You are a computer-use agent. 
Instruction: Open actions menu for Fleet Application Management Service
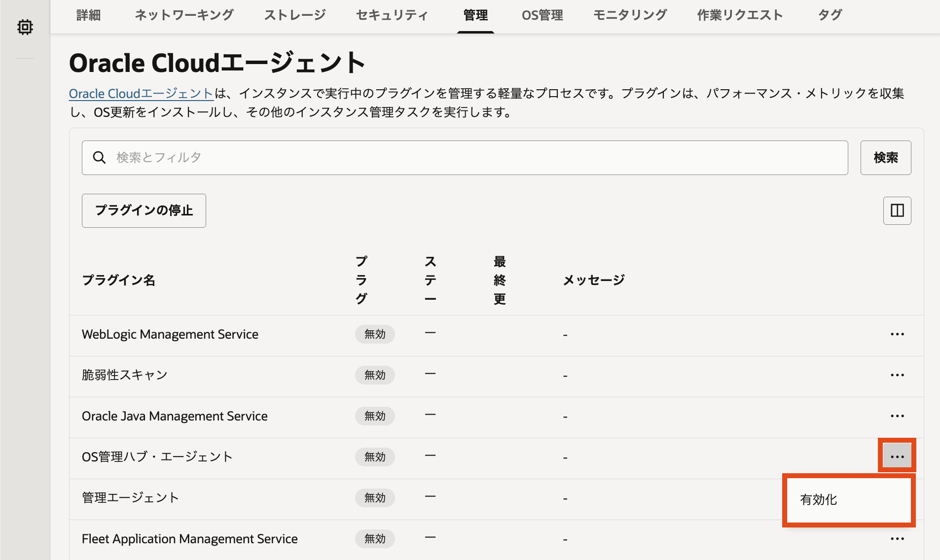[x=897, y=539]
